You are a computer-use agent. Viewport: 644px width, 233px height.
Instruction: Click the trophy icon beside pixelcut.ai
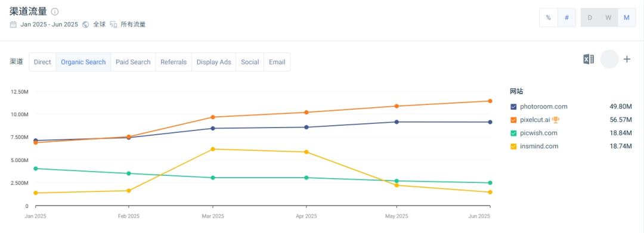[x=556, y=120]
